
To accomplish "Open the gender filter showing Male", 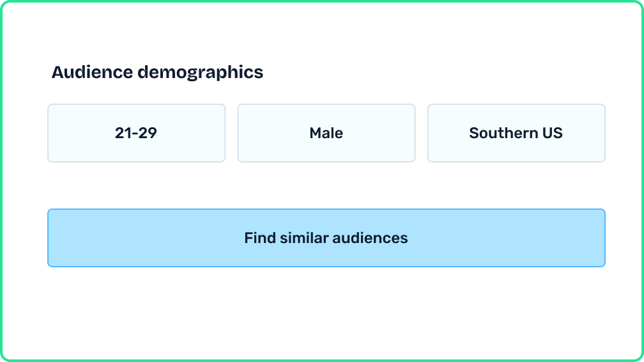I will tap(326, 133).
